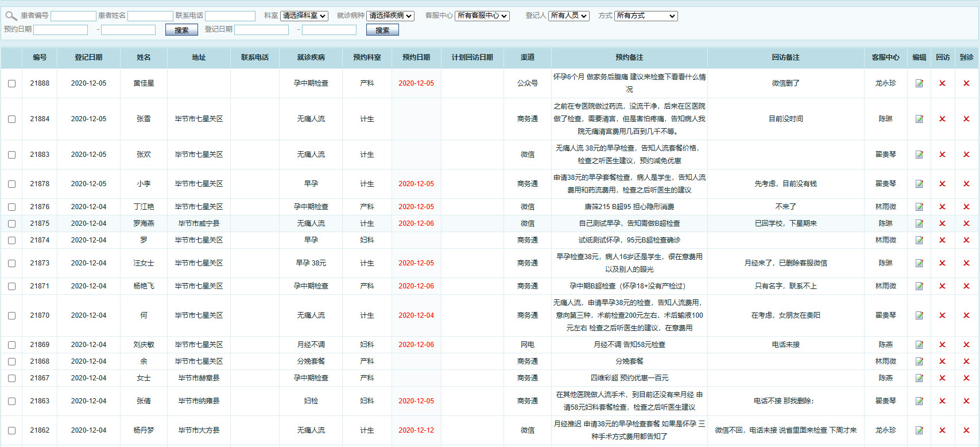
Task: Click the 回访 red X for record 21888
Action: click(942, 83)
